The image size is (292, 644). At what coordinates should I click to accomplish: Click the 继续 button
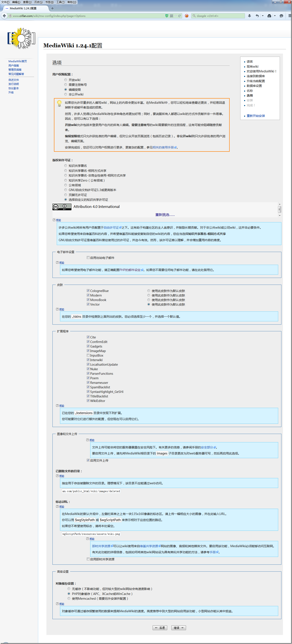click(179, 628)
